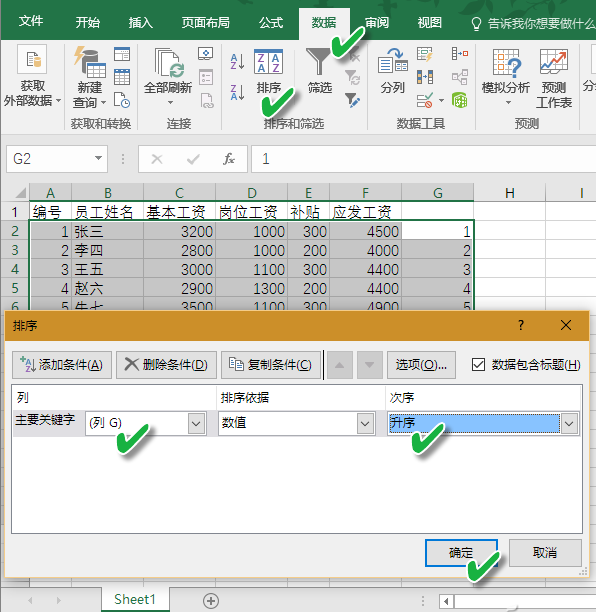The height and width of the screenshot is (612, 596).
Task: Open the Get External Data (获取外部数据) button
Action: (x=32, y=76)
